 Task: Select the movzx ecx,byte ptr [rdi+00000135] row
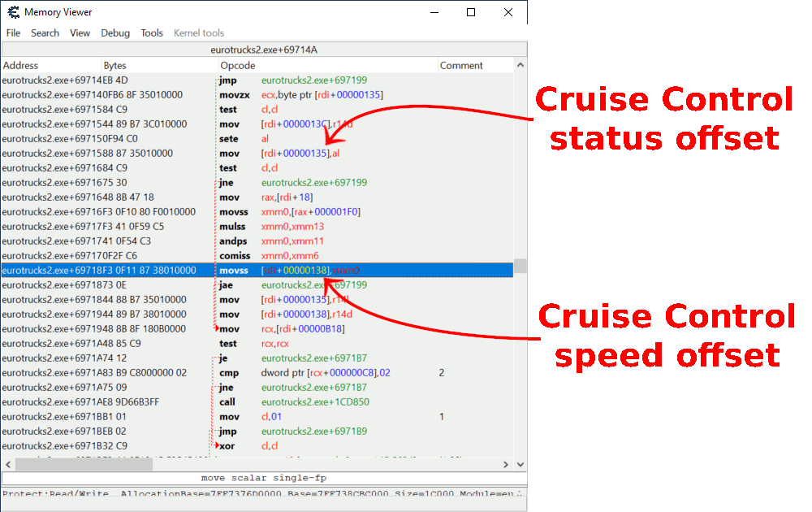pyautogui.click(x=257, y=95)
